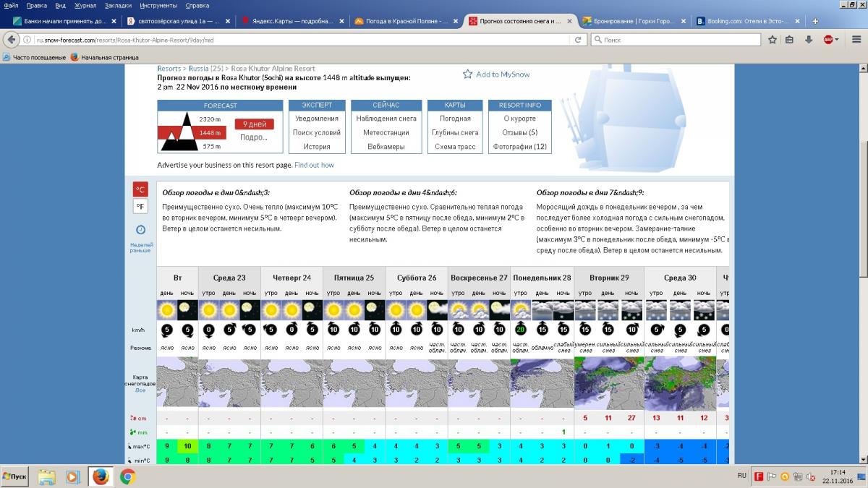Bookmark this page with the star icon
868x488 pixels.
coord(773,40)
